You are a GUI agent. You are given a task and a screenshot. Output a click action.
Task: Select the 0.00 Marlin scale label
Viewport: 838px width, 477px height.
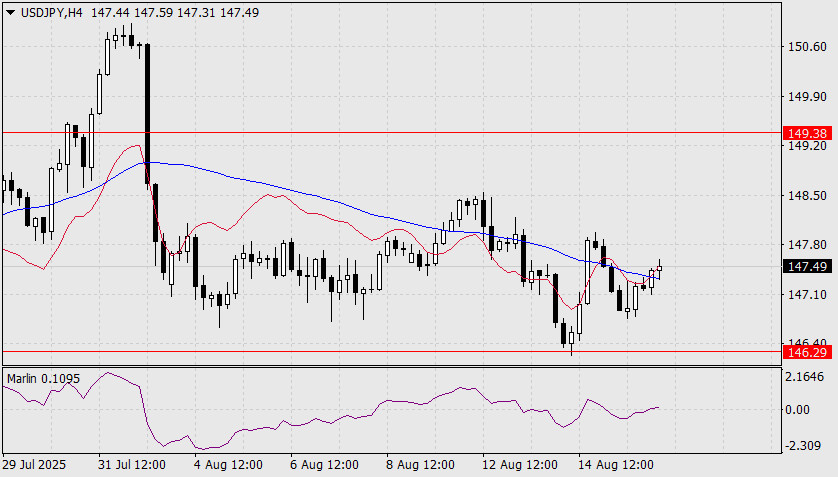point(797,410)
